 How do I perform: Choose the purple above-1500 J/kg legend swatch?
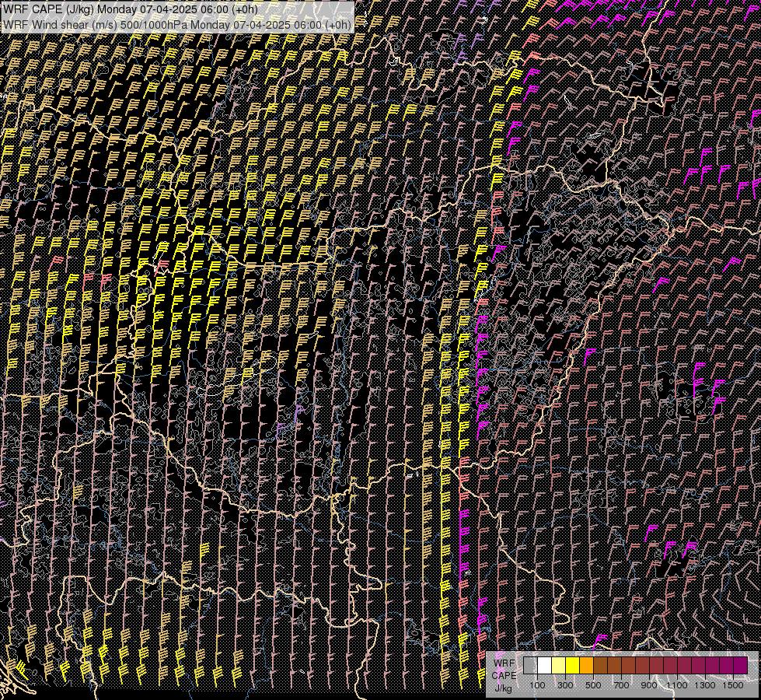coord(741,665)
